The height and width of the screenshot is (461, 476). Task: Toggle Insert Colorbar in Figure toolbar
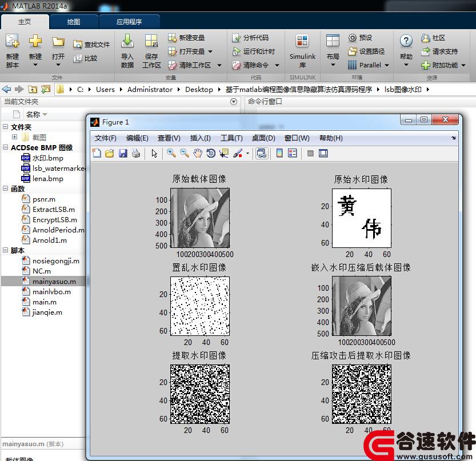click(279, 153)
